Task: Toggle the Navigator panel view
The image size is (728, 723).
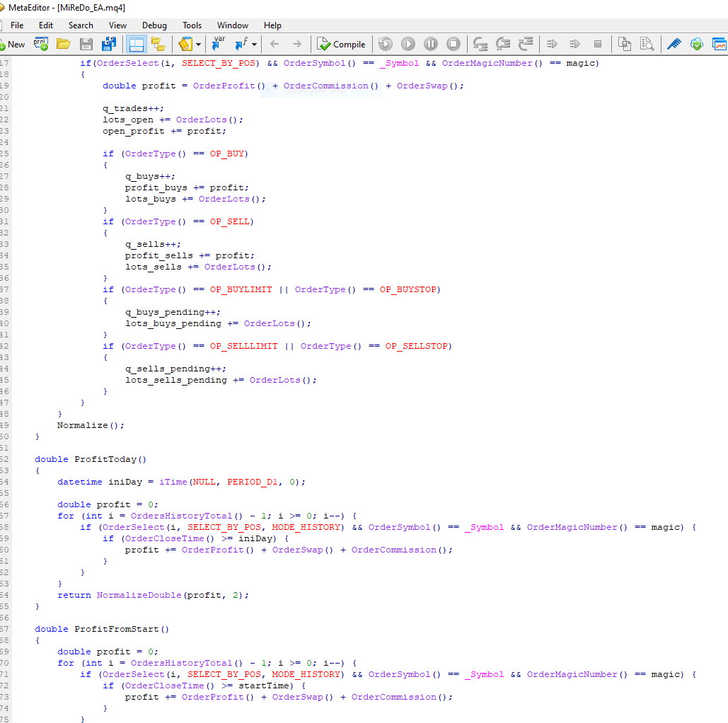Action: point(135,44)
